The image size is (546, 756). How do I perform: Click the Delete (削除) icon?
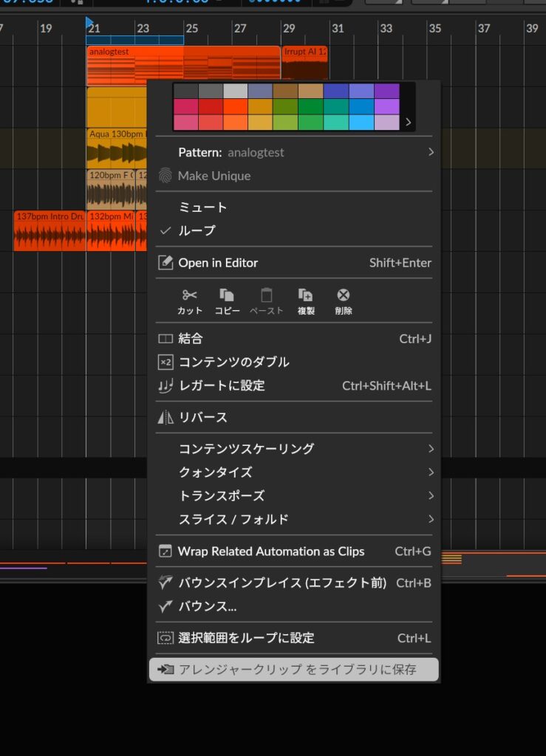343,295
